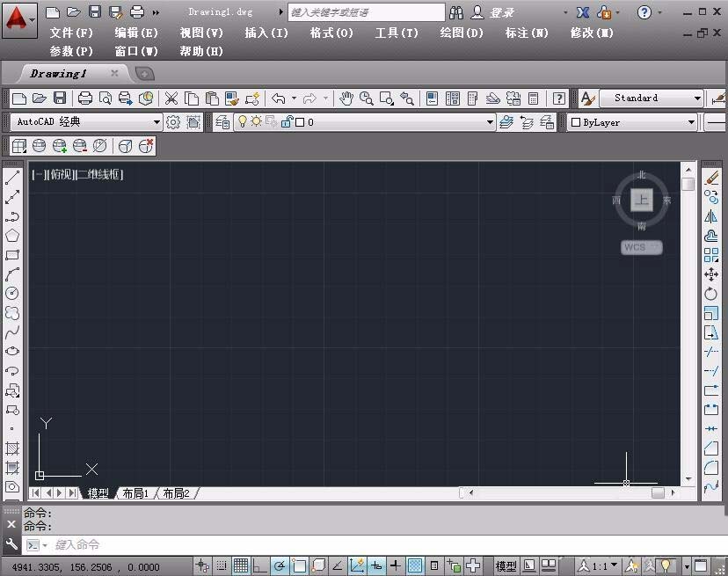Click the new drawing tab plus button
728x576 pixels.
click(x=144, y=74)
